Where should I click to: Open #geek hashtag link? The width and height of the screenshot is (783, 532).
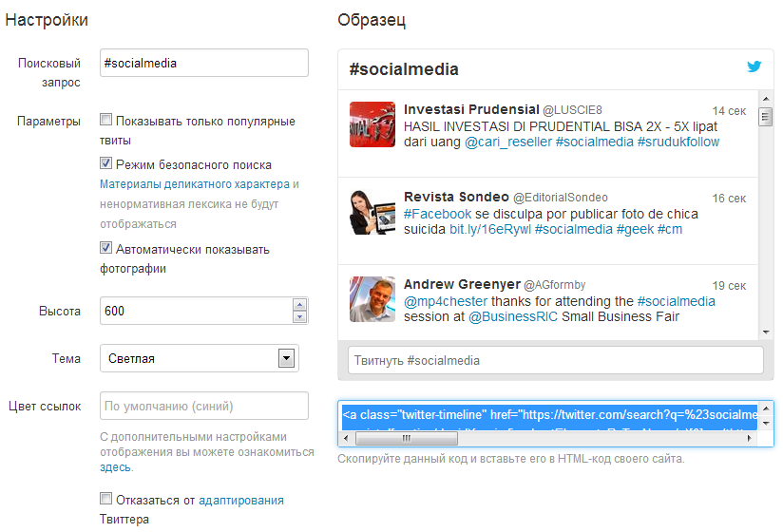(635, 229)
